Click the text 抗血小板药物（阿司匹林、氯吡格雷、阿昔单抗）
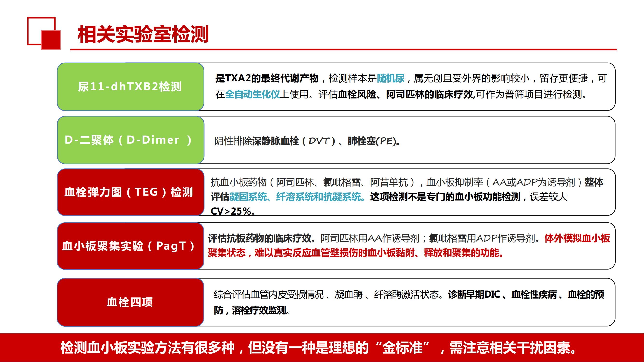 [312, 182]
